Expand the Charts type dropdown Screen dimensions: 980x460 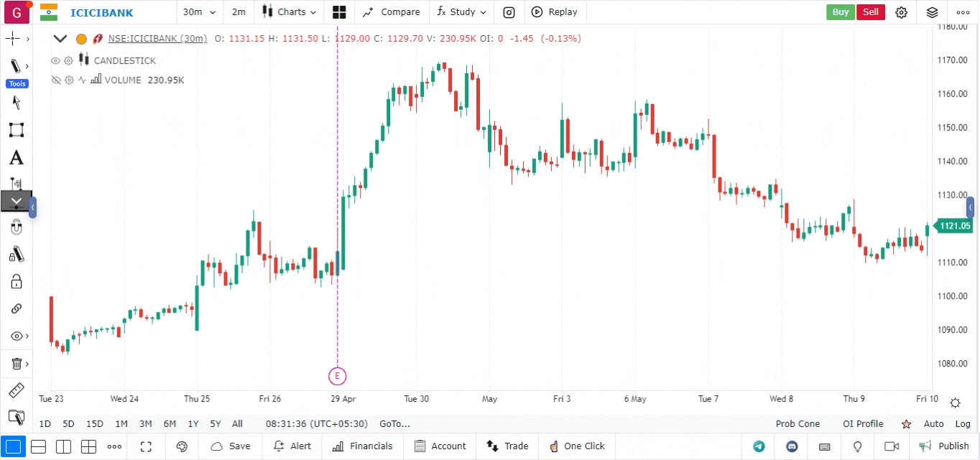[289, 12]
